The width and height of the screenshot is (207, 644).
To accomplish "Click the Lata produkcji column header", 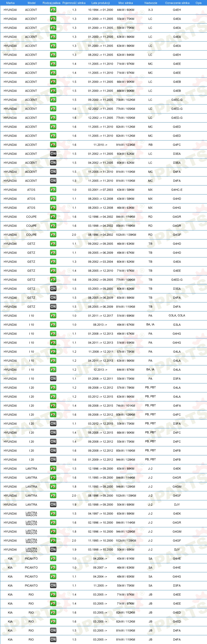I will pos(101,3).
